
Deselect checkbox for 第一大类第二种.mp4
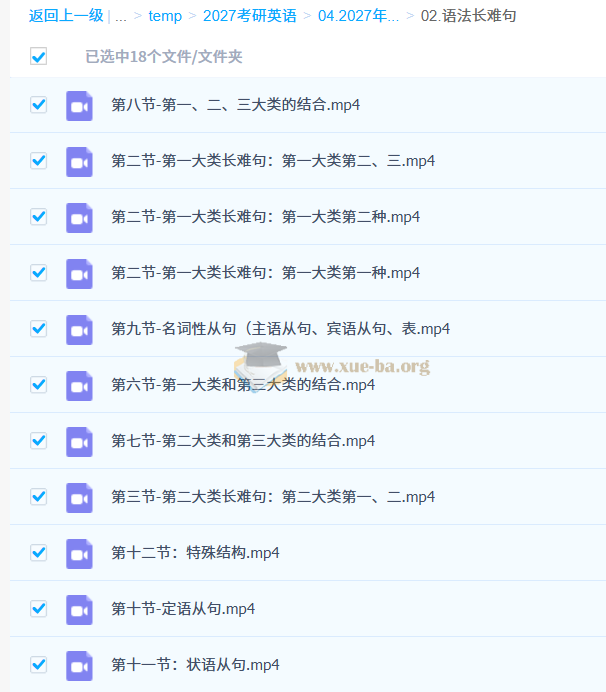click(x=38, y=217)
